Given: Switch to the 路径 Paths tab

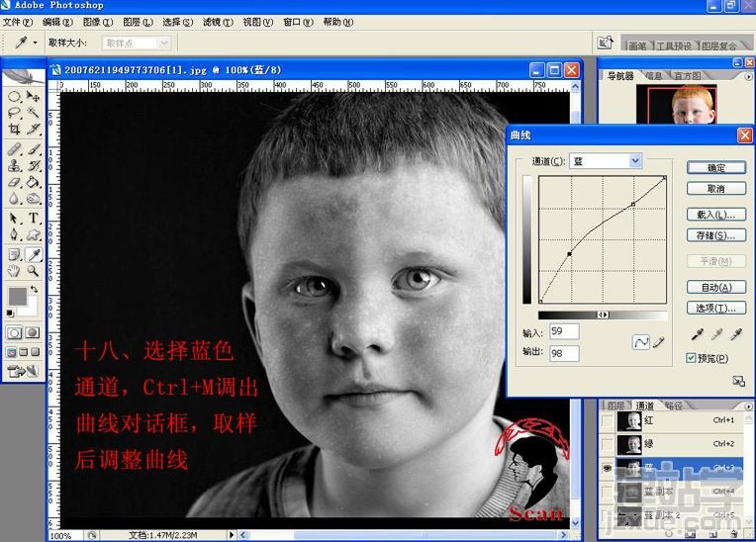Looking at the screenshot, I should click(673, 406).
